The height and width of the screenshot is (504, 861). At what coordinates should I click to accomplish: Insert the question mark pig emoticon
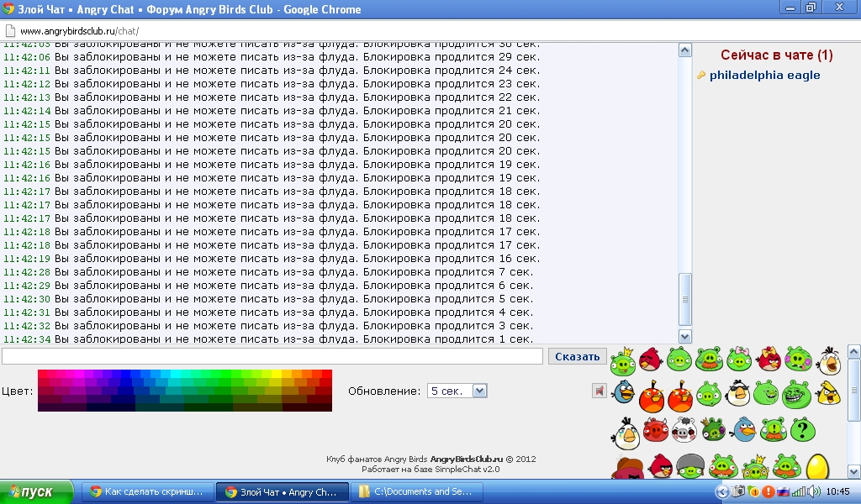[x=803, y=430]
